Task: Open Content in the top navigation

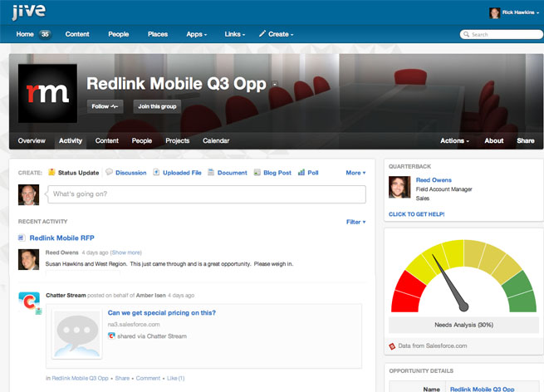Action: [77, 34]
